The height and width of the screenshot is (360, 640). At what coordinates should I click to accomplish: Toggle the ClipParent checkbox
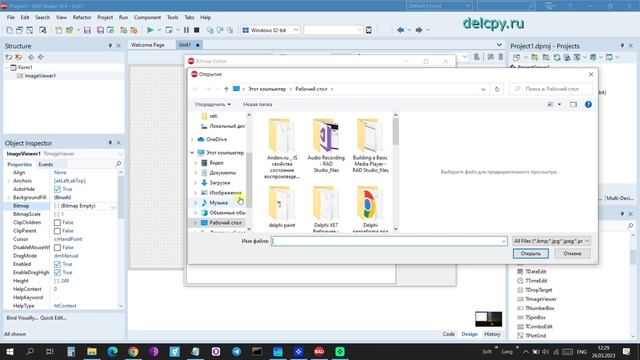point(57,231)
